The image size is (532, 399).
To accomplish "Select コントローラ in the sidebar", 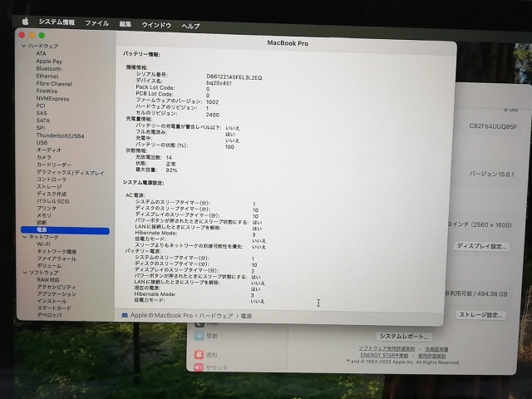I will (x=52, y=180).
